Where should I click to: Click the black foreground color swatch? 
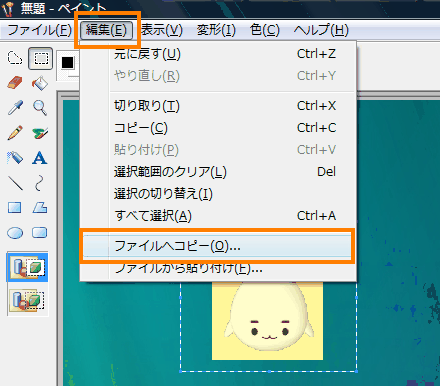click(68, 62)
